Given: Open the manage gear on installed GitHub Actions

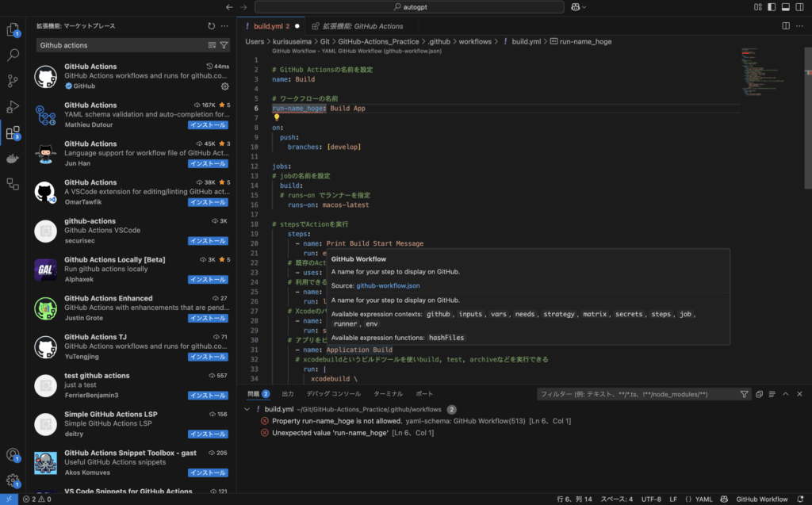Looking at the screenshot, I should (x=224, y=86).
